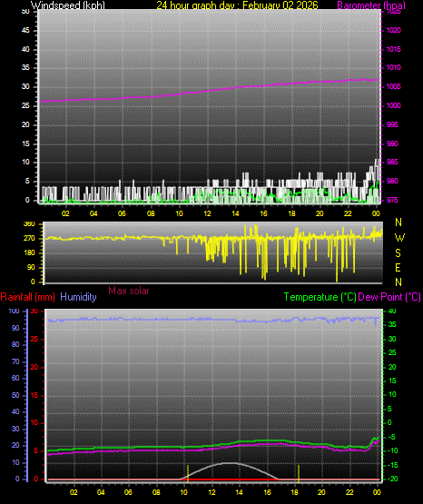Click the 'W' compass letter beside the direction graph
The image size is (423, 504).
(x=399, y=238)
